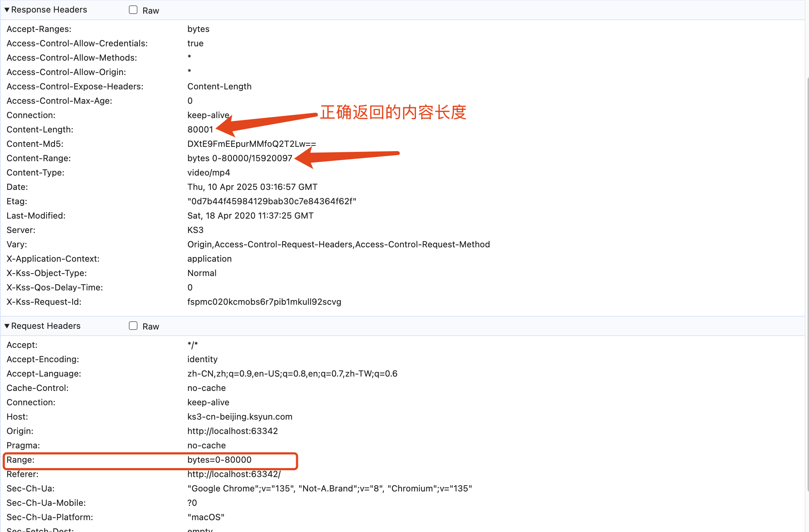Click the Sec-Ch-Ua header value
This screenshot has height=532, width=809.
pyautogui.click(x=329, y=489)
